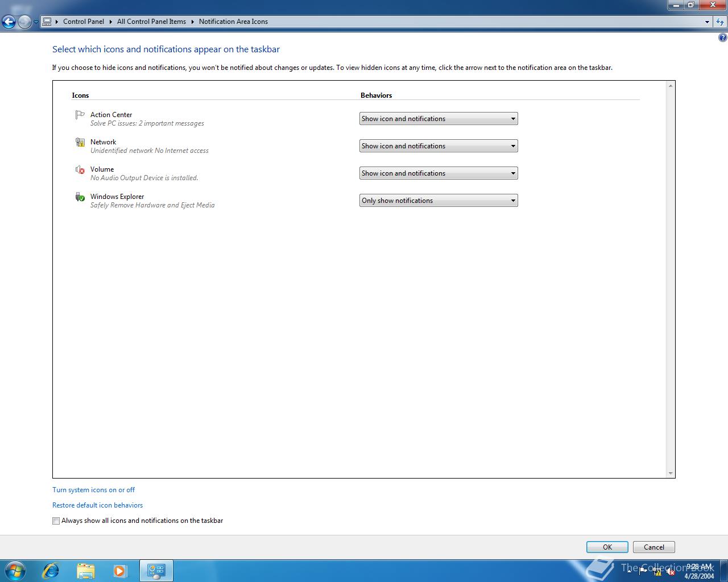This screenshot has height=582, width=728.
Task: Click the network warning icon in system tray
Action: pyautogui.click(x=657, y=572)
